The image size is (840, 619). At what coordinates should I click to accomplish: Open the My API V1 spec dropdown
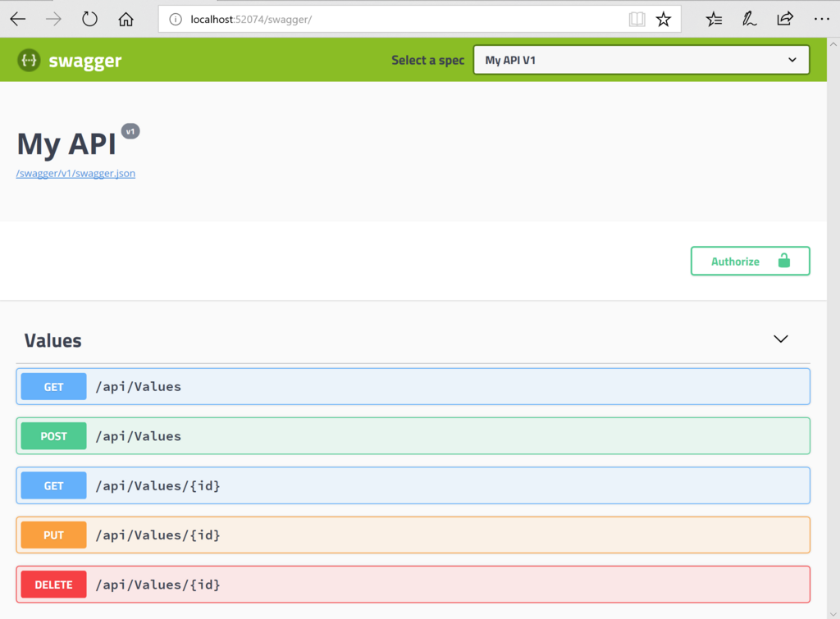(641, 60)
